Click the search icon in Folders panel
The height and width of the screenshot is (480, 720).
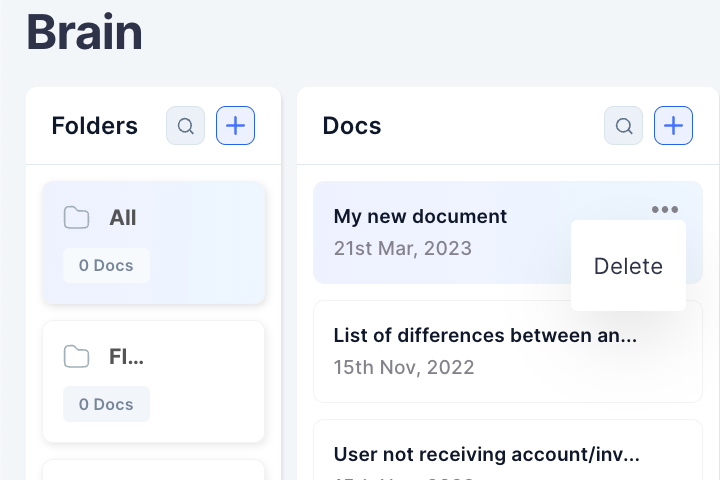[185, 126]
